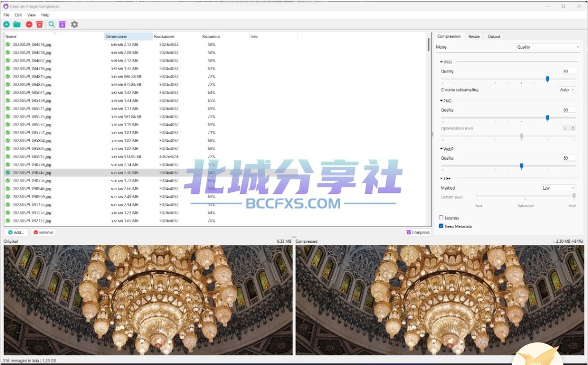588x365 pixels.
Task: Click the purple compress toolbar icon
Action: (x=62, y=24)
